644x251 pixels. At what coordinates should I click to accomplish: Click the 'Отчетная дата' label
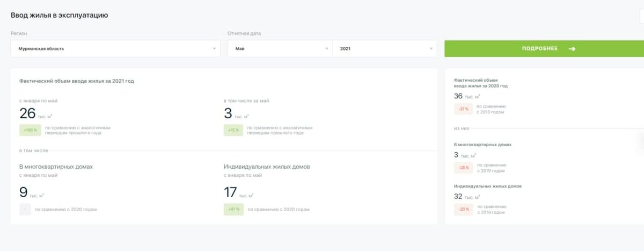pos(244,33)
